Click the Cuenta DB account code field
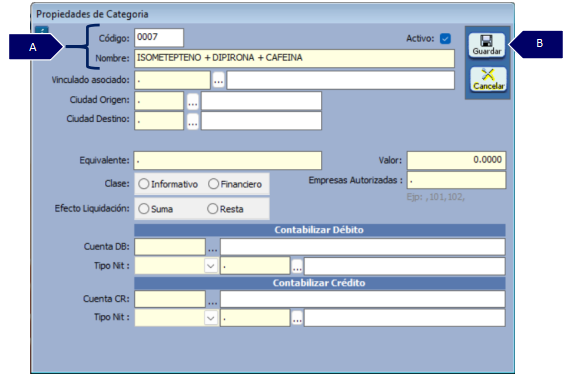Image resolution: width=581 pixels, height=376 pixels. [x=170, y=247]
